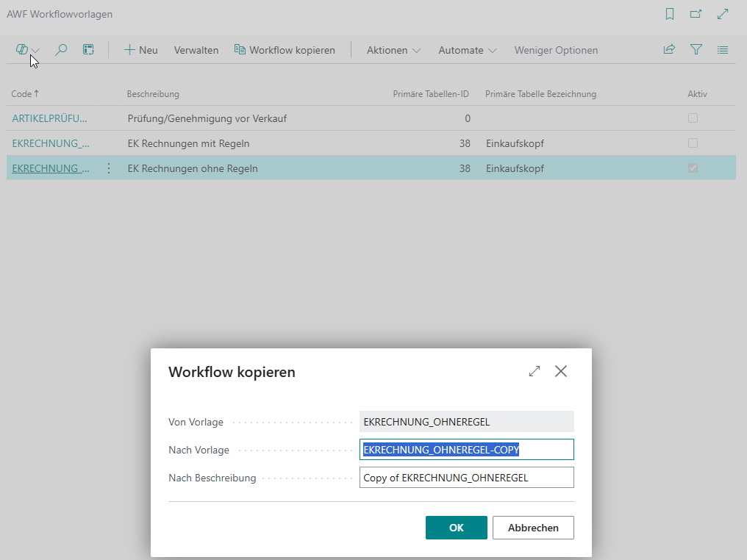Screen dimensions: 747x560
Task: Expand the Aktionen dropdown menu
Action: tap(393, 51)
